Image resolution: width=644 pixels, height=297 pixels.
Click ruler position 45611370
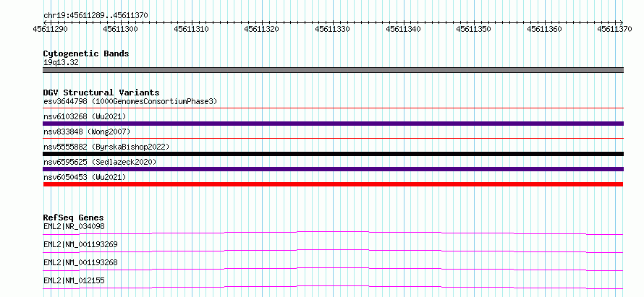click(x=615, y=29)
